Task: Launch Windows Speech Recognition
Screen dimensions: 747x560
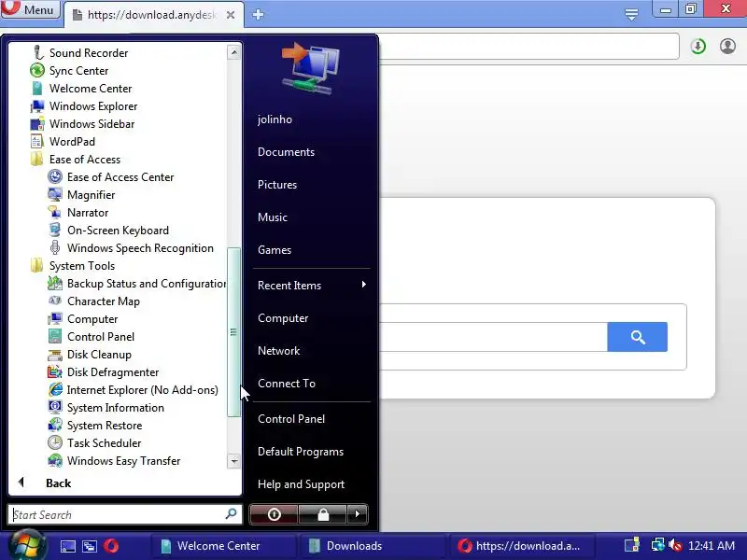Action: (x=131, y=248)
